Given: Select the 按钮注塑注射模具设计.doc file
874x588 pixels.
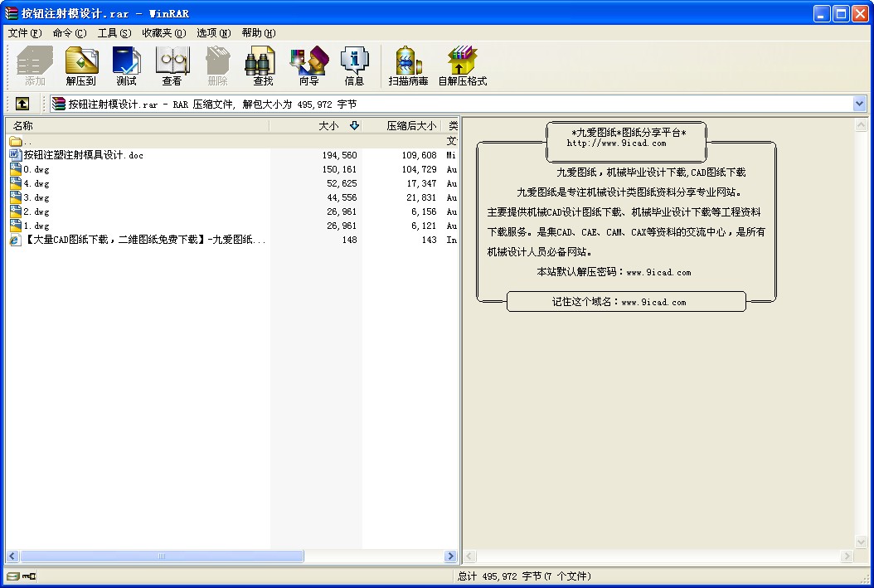Looking at the screenshot, I should pos(83,155).
